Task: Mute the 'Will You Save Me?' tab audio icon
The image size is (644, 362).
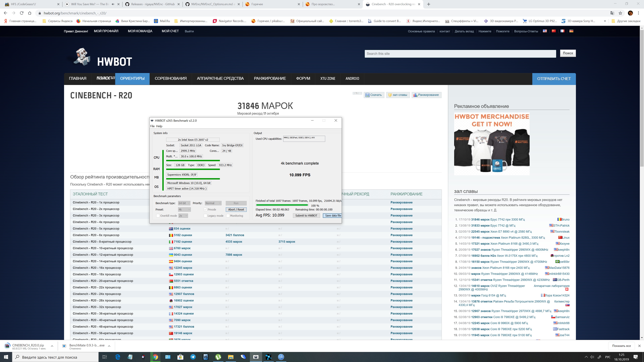Action: (113, 4)
